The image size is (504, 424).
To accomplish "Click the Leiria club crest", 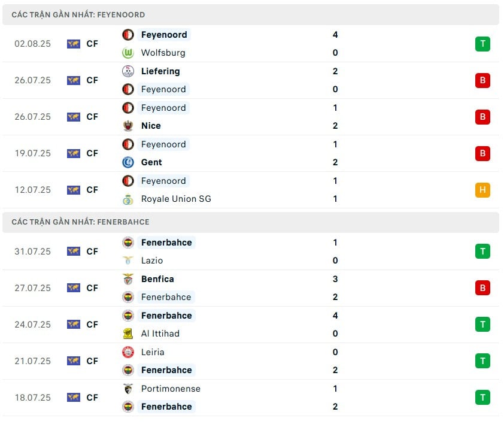I will click(x=128, y=352).
